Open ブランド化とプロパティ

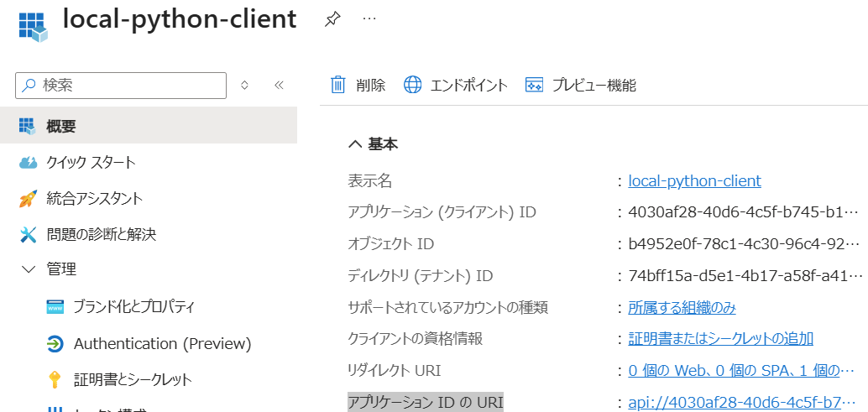(x=134, y=306)
